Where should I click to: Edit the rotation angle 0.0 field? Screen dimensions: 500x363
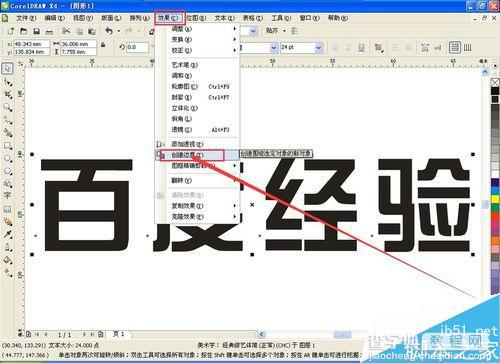pos(137,48)
